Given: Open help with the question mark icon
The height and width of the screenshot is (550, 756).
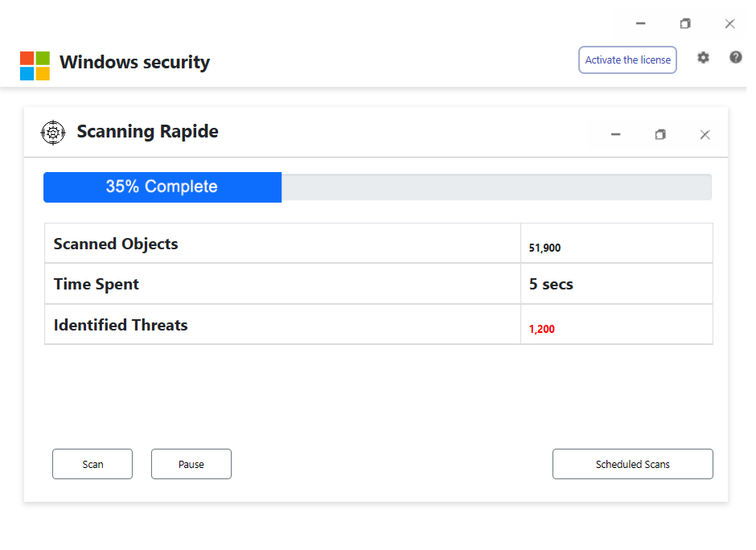Looking at the screenshot, I should coord(735,57).
